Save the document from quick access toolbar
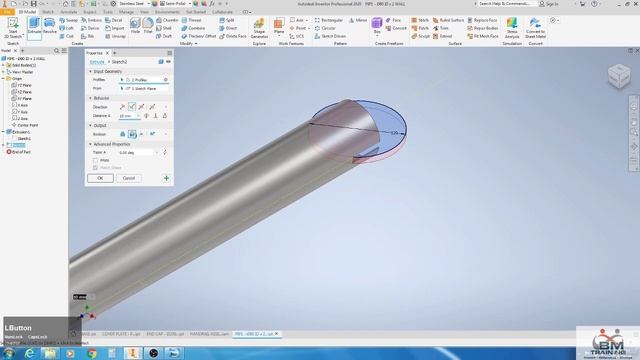 point(33,4)
